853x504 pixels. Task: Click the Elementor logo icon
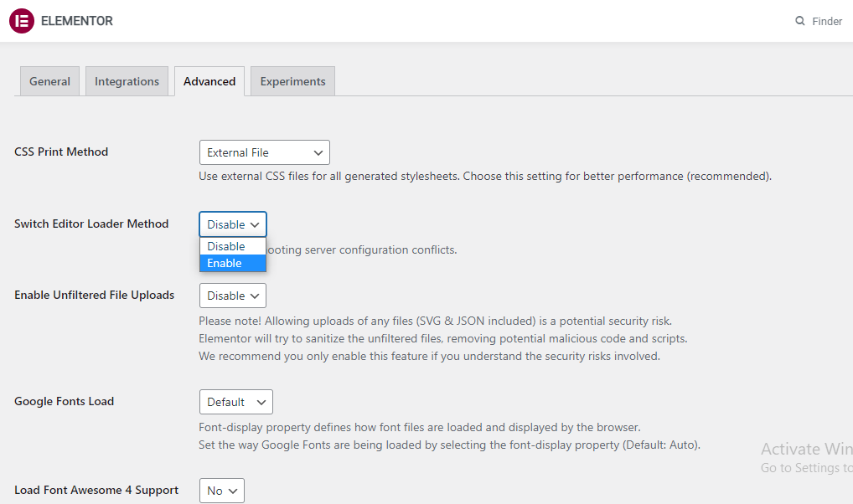click(21, 20)
